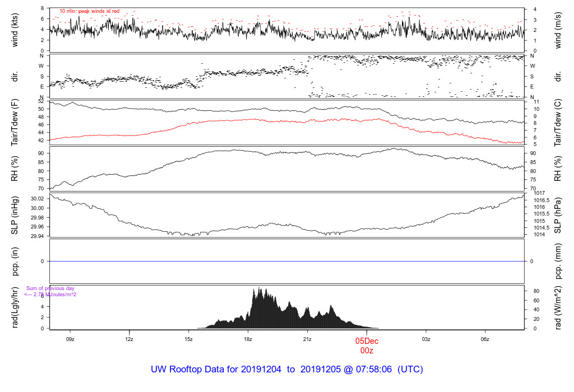Select the 12z tick on time axis
The image size is (574, 392).
pos(129,339)
